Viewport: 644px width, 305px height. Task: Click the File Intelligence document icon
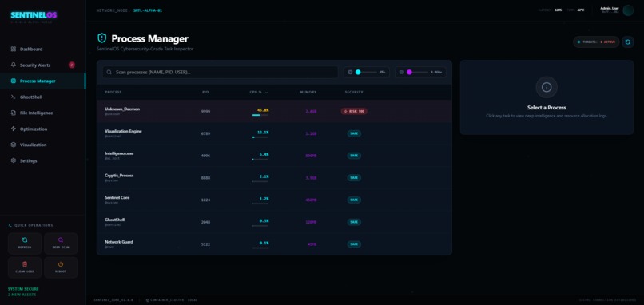(13, 113)
